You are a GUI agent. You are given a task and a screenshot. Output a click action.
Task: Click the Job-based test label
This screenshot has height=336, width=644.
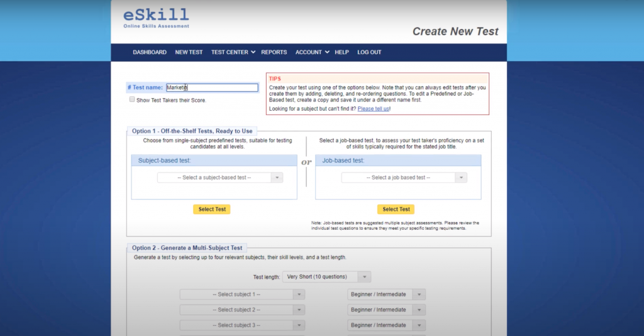click(x=343, y=160)
